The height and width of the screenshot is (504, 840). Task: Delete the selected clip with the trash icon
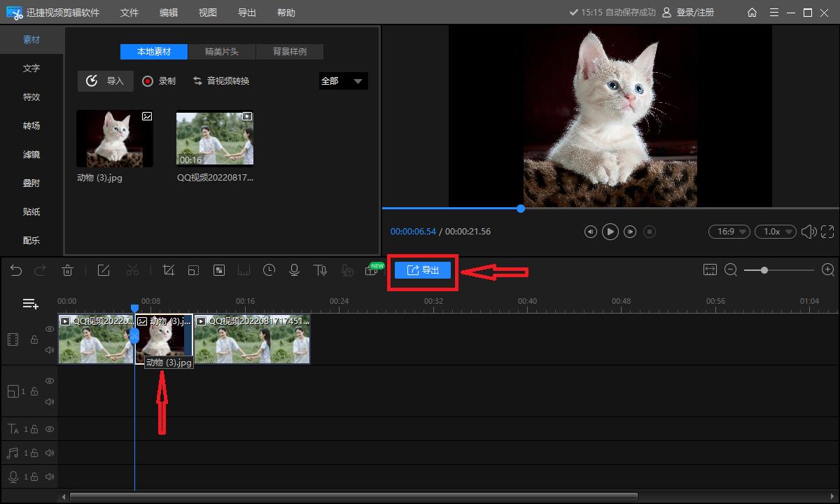67,270
